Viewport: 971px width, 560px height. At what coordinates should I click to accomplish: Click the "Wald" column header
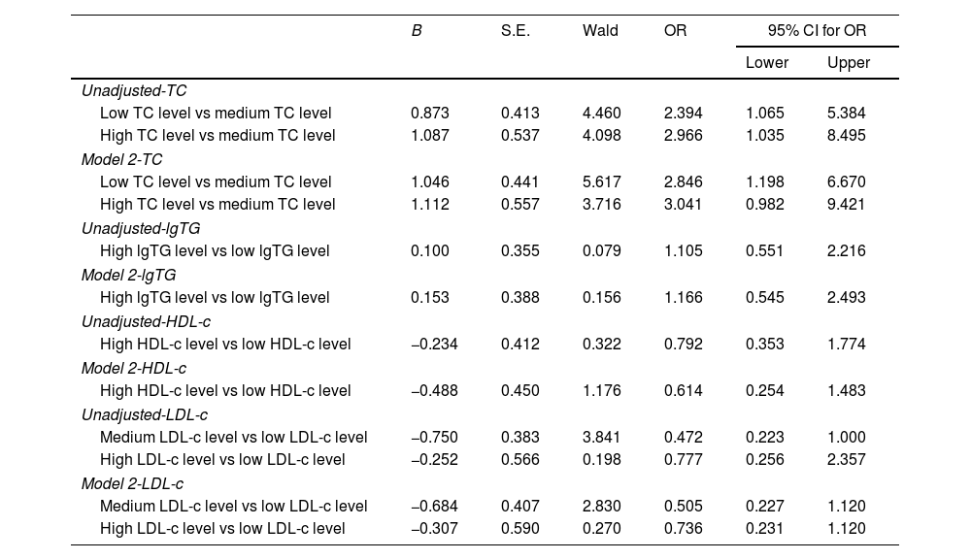click(x=600, y=31)
